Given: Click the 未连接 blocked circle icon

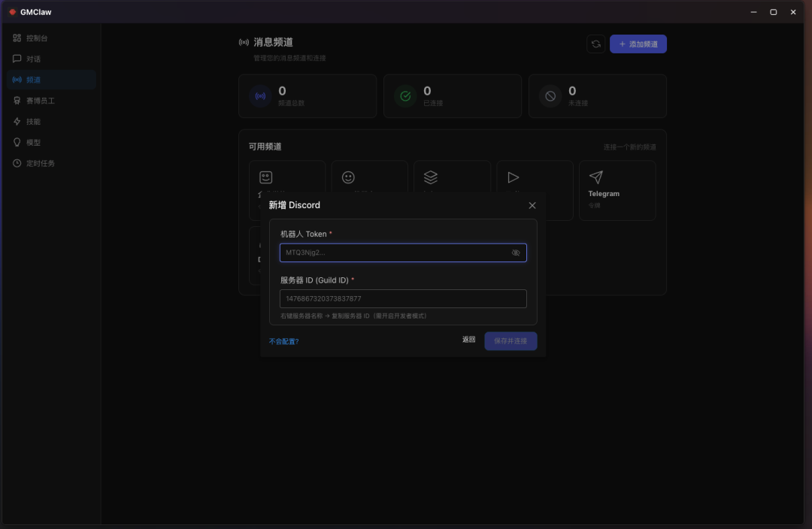Looking at the screenshot, I should point(550,95).
